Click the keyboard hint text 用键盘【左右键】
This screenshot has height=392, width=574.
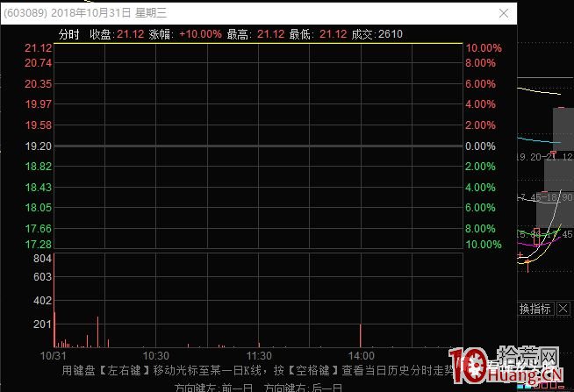[106, 370]
